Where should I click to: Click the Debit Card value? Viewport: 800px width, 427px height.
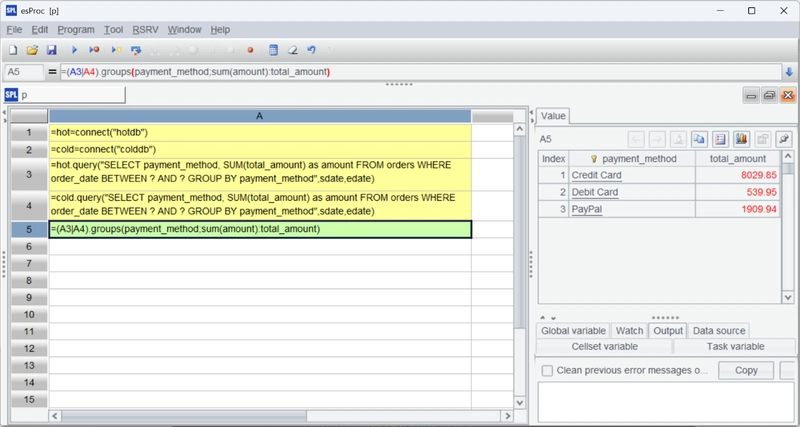[594, 192]
